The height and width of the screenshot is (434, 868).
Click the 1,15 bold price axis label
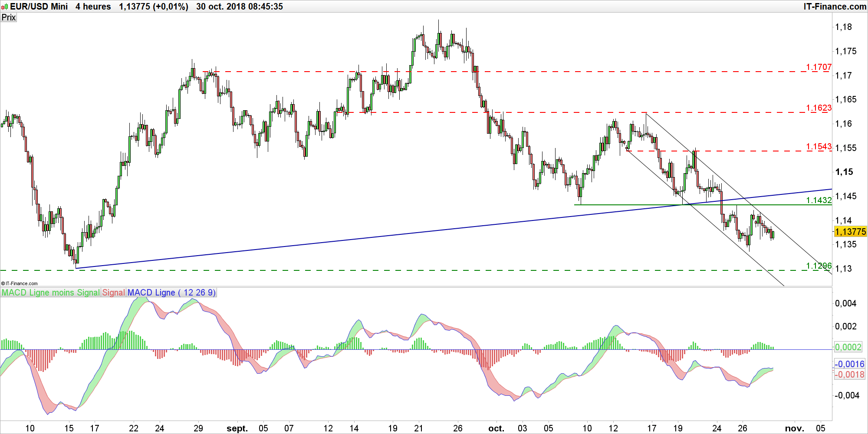click(x=844, y=172)
